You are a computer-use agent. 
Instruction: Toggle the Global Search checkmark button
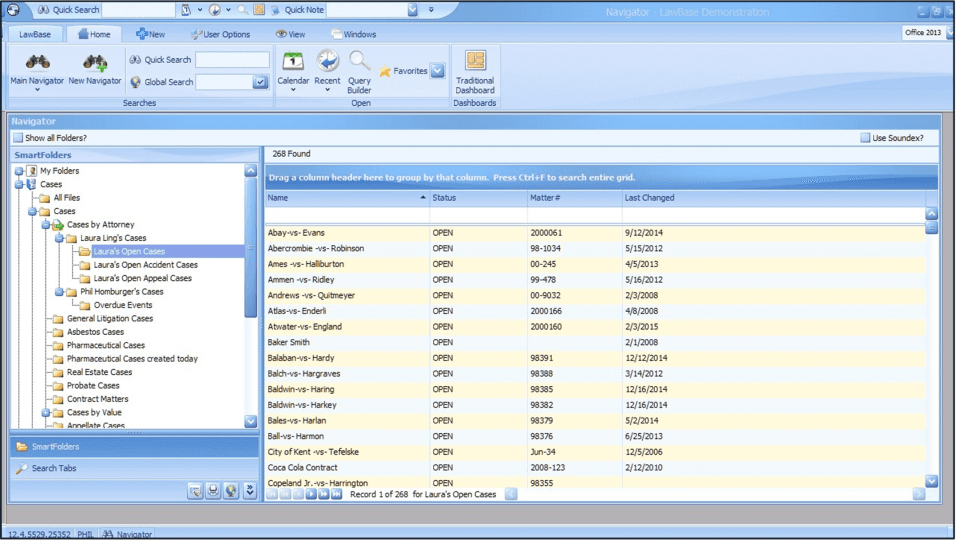(x=260, y=82)
